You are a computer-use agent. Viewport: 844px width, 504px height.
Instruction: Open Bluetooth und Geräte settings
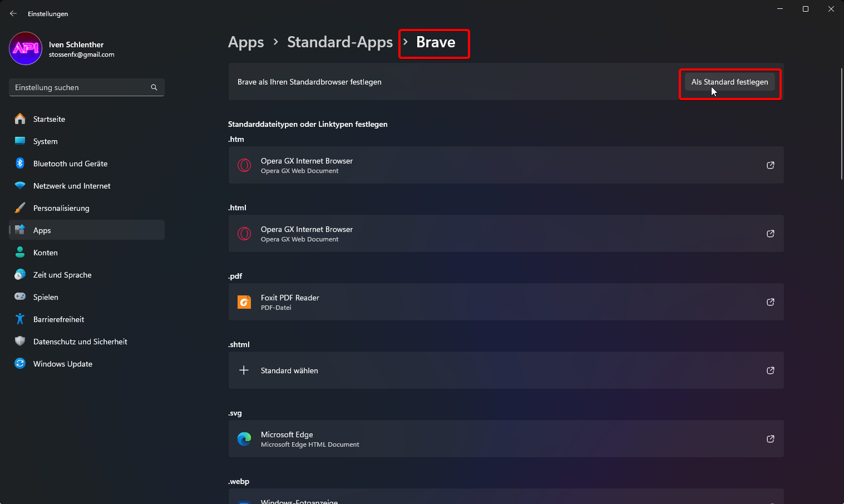coord(70,164)
